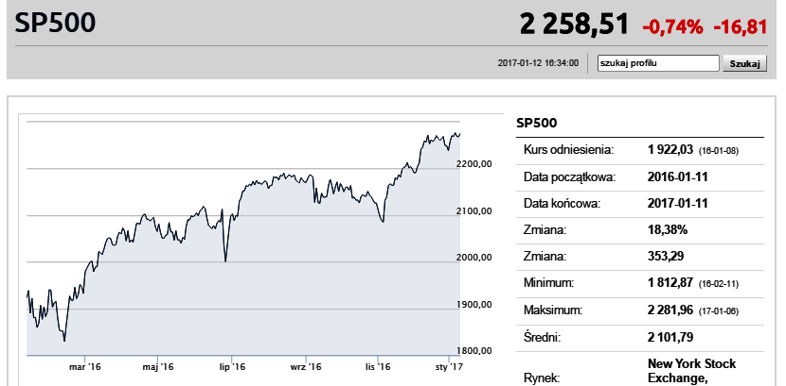This screenshot has width=786, height=386.
Task: Click the timestamp 2017-01-12 16:34:00
Action: [x=538, y=63]
